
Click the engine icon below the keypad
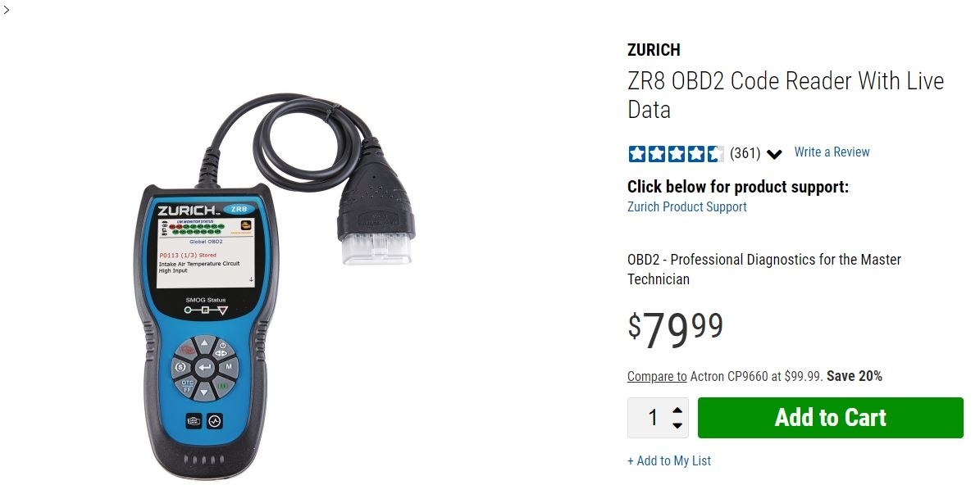click(193, 421)
